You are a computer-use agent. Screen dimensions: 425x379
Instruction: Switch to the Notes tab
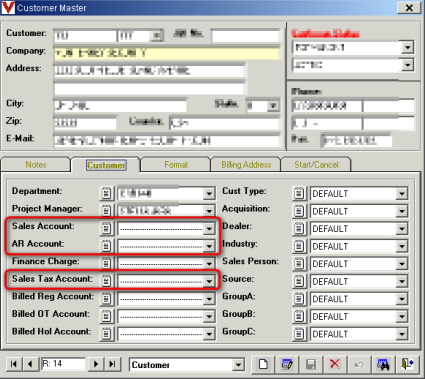(36, 165)
